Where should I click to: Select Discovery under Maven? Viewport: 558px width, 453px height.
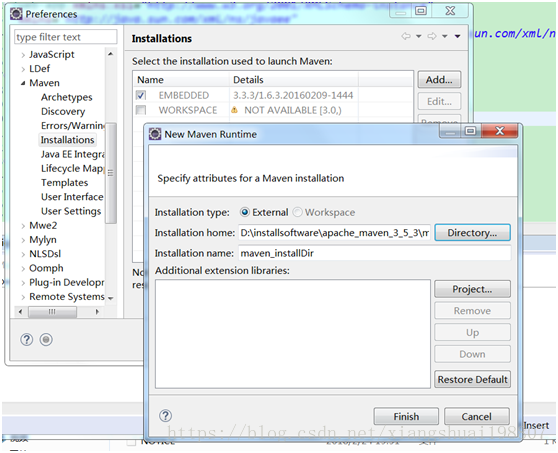coord(63,111)
